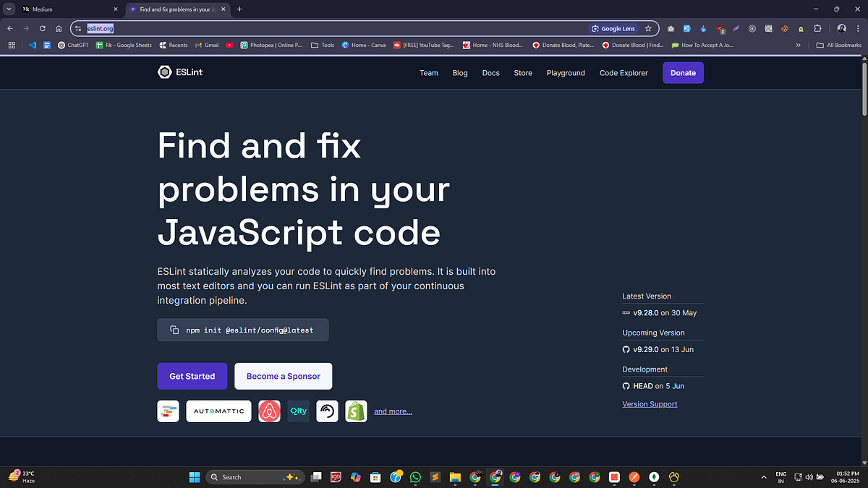Select the Qlty sponsor logo
The image size is (868, 488).
click(298, 411)
